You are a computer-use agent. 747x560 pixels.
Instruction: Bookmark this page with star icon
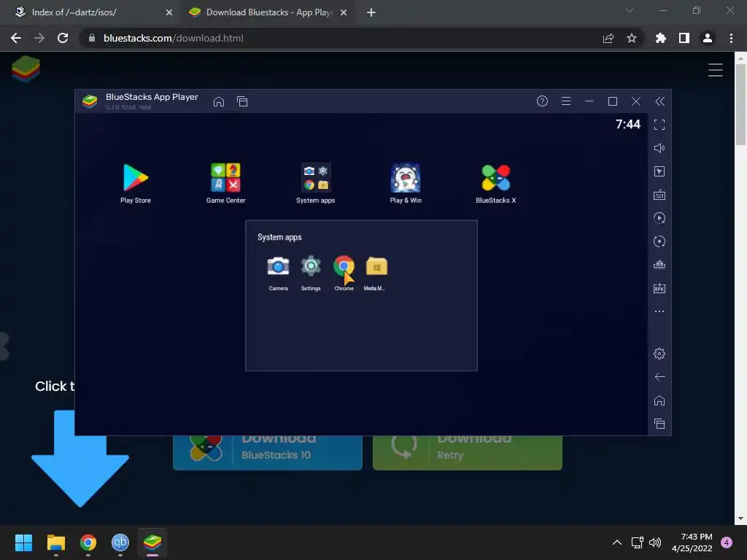tap(632, 38)
